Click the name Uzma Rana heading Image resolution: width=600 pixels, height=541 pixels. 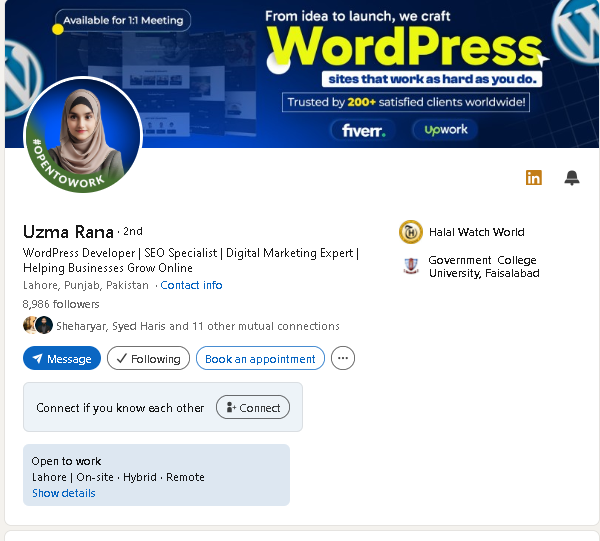click(68, 232)
